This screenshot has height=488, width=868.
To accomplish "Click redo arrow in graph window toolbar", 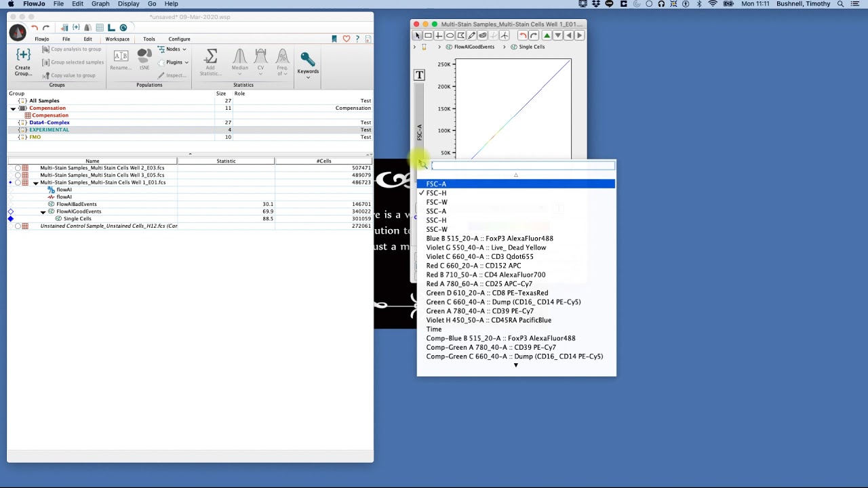I will coord(534,35).
